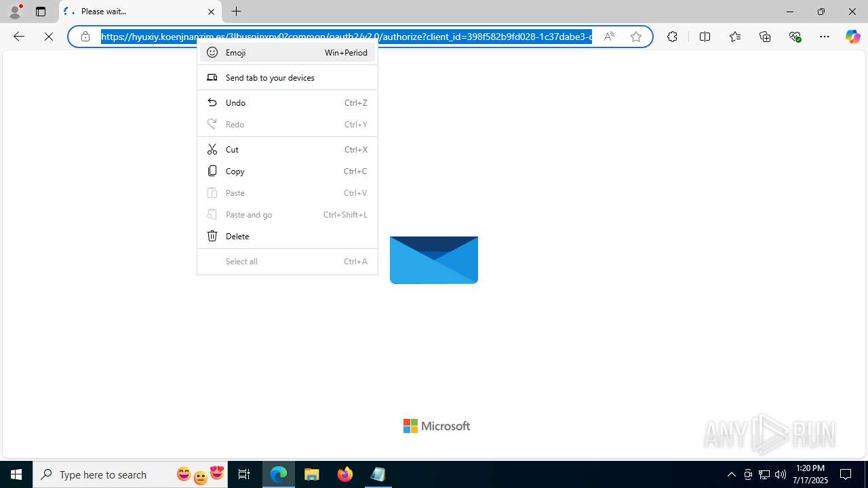This screenshot has width=868, height=488.
Task: Click the taskbar search box
Action: pos(131,474)
